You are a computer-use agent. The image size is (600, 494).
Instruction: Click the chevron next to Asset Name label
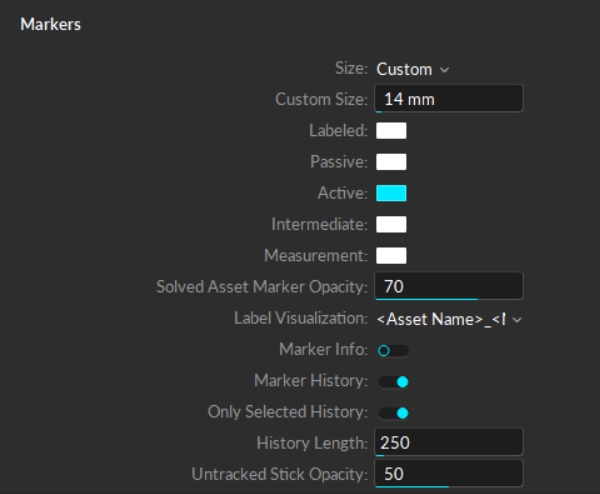pos(517,319)
